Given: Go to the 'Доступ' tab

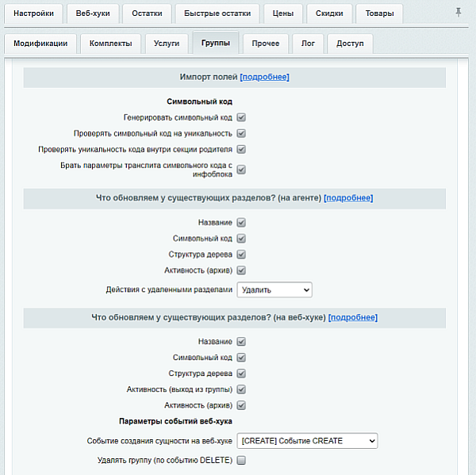Looking at the screenshot, I should [350, 44].
